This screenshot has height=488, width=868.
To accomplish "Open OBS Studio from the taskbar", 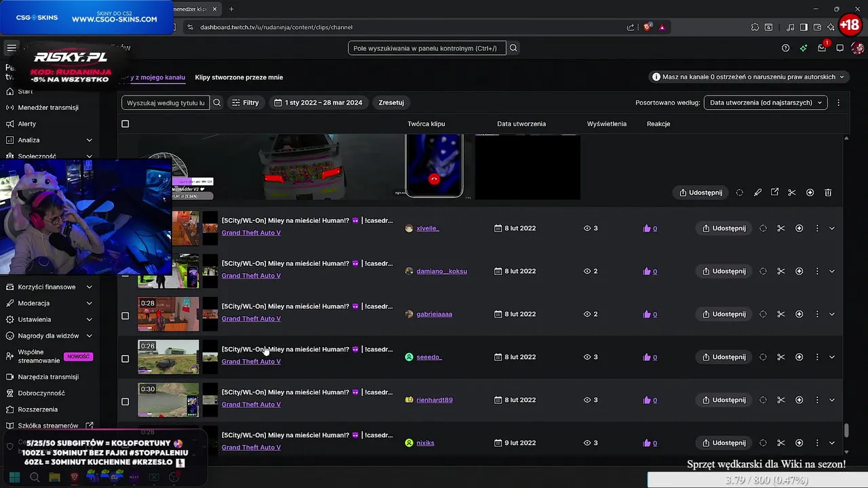I will point(174,477).
